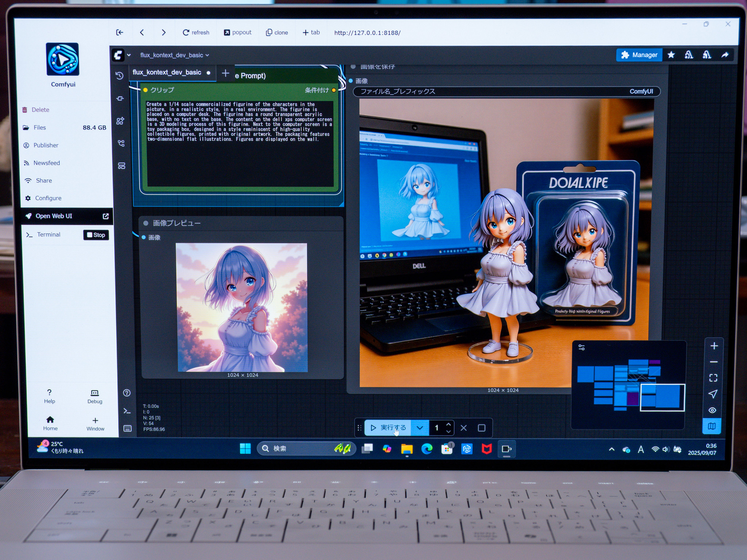Zoom into the canvas with the plus icon
This screenshot has height=560, width=747.
pyautogui.click(x=714, y=346)
